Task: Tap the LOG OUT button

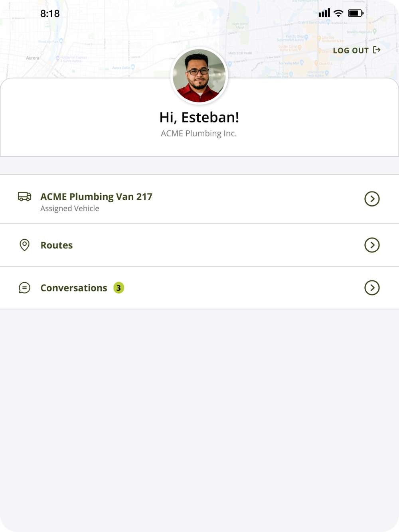Action: pos(357,50)
